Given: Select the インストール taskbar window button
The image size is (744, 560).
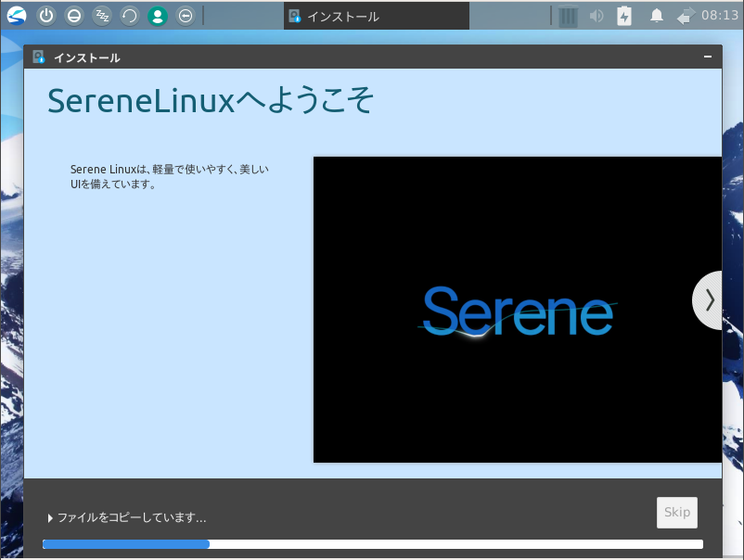Looking at the screenshot, I should 377,16.
